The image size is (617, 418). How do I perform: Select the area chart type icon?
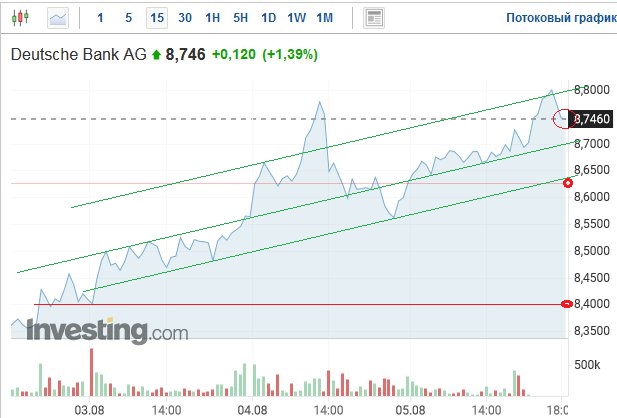click(x=58, y=18)
